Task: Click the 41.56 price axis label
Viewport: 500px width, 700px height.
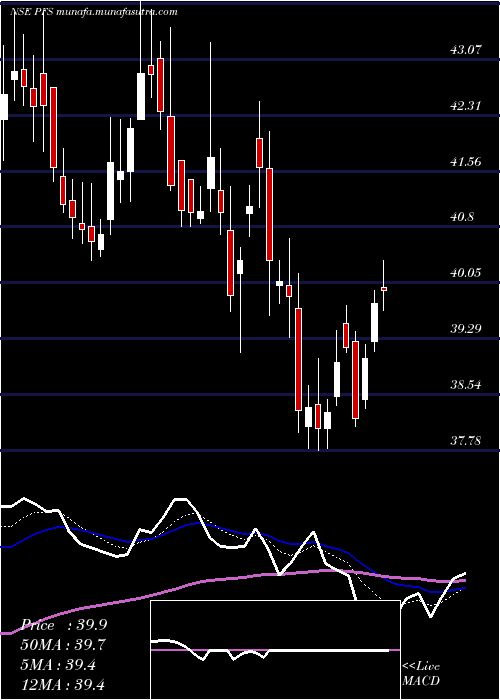Action: coord(466,162)
